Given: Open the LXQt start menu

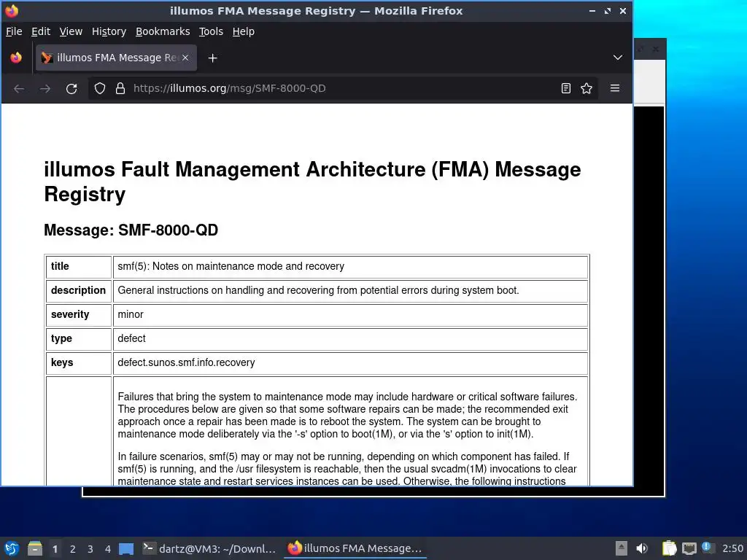Looking at the screenshot, I should (x=12, y=548).
